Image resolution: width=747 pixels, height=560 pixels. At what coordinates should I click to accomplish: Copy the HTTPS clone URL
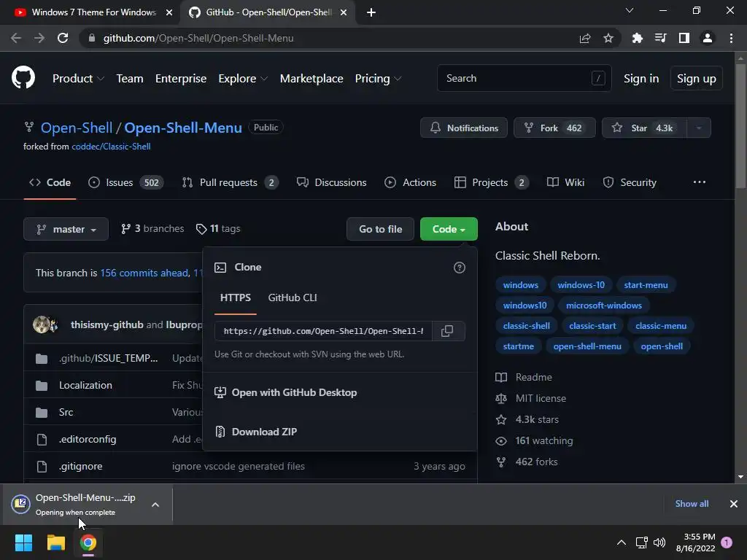coord(447,331)
